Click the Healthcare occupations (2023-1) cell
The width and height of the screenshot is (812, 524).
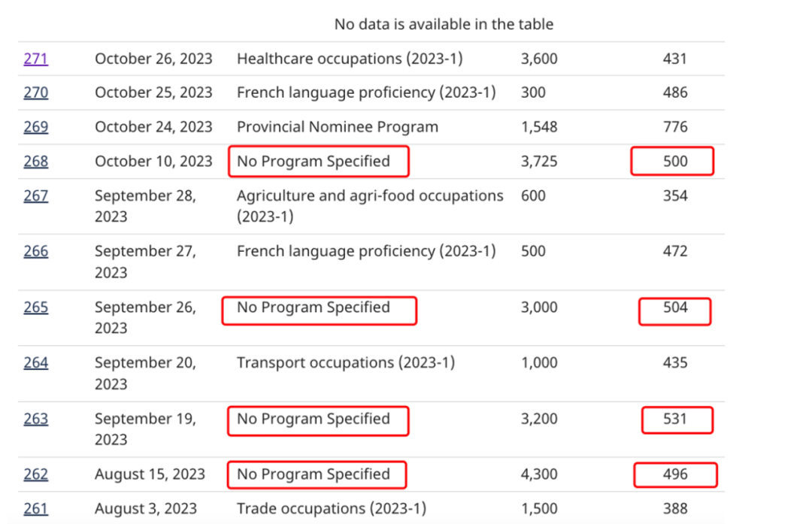[x=350, y=59]
